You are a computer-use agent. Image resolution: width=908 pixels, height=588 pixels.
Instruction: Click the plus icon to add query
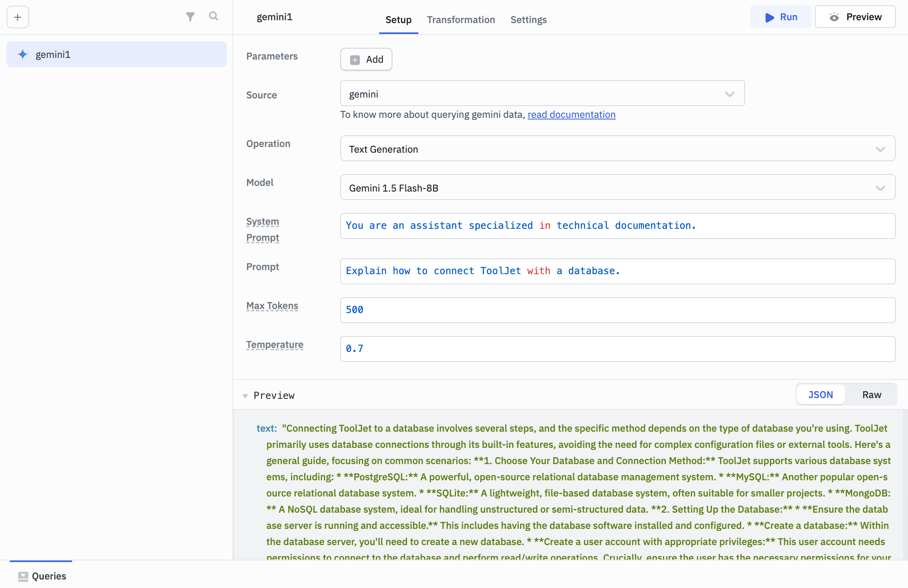[x=18, y=17]
